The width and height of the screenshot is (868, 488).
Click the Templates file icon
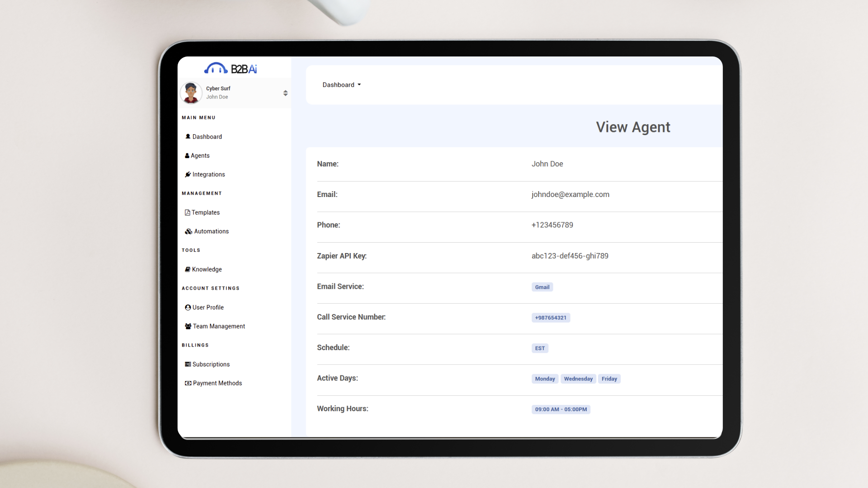[187, 212]
